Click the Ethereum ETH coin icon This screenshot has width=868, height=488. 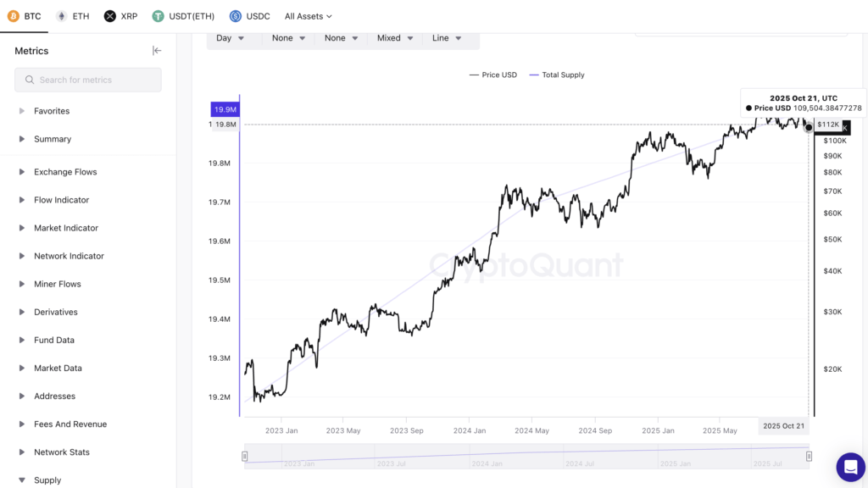(x=62, y=16)
